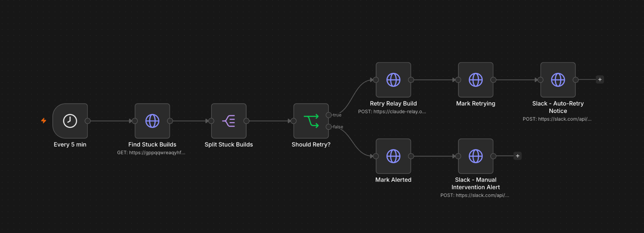
Task: Click the input connector of Split Stuck Builds
Action: coord(211,121)
